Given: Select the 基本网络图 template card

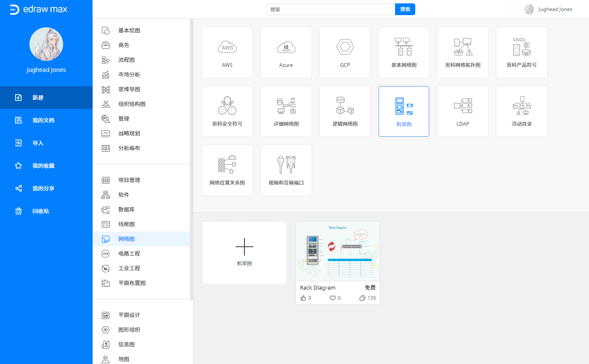Looking at the screenshot, I should coord(404,53).
